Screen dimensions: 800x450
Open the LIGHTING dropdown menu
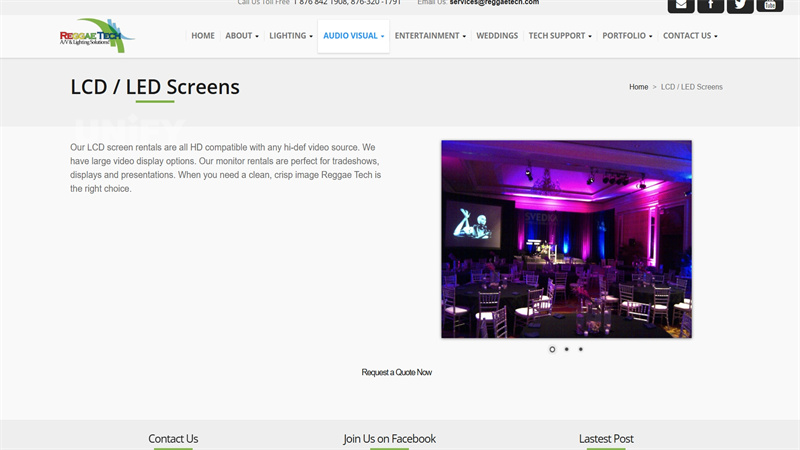(x=291, y=36)
